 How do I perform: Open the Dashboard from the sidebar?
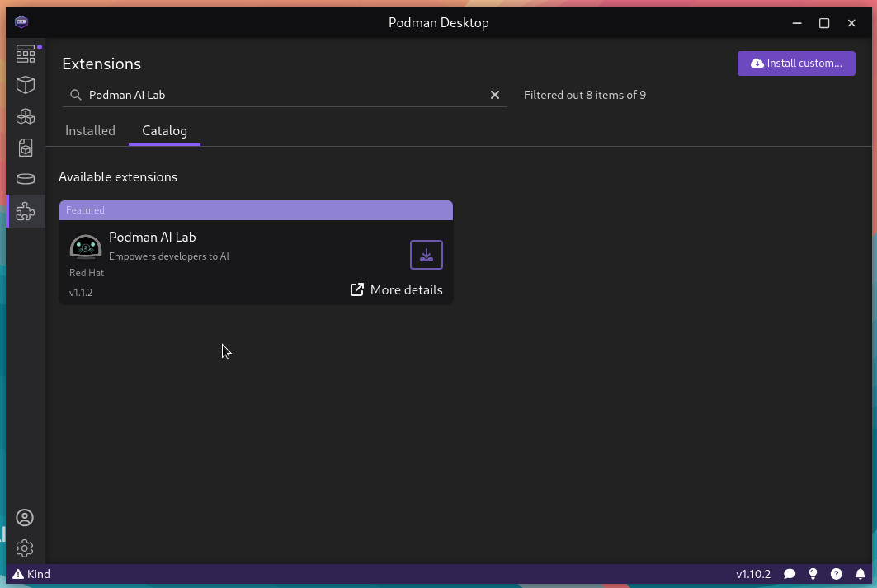coord(26,54)
